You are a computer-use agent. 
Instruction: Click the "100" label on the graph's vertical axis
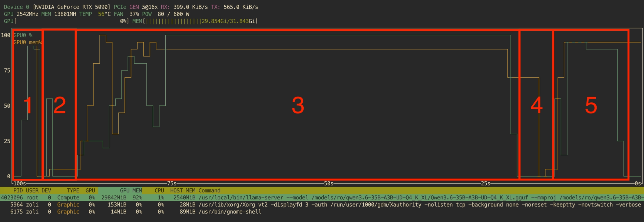(5, 35)
